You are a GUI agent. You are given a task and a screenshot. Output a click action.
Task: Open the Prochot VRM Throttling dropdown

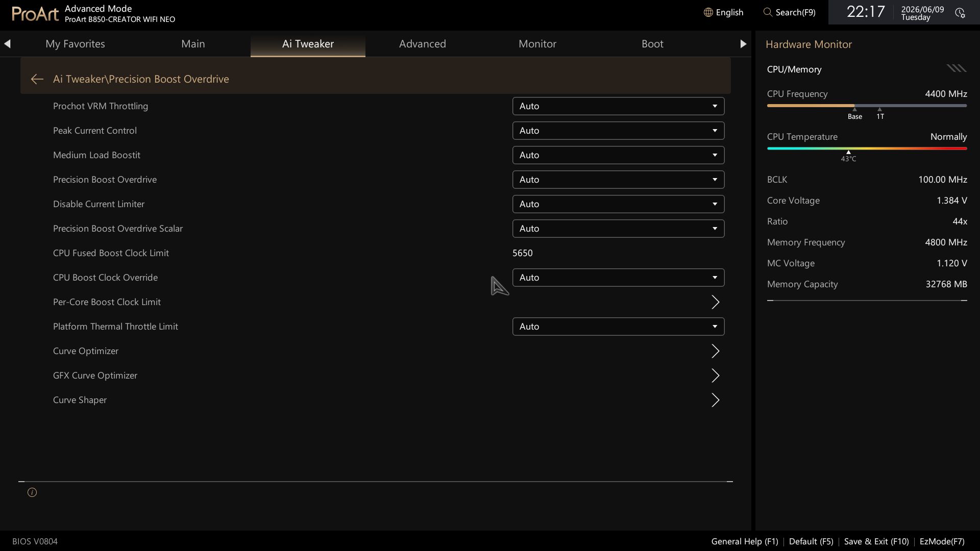pyautogui.click(x=618, y=106)
